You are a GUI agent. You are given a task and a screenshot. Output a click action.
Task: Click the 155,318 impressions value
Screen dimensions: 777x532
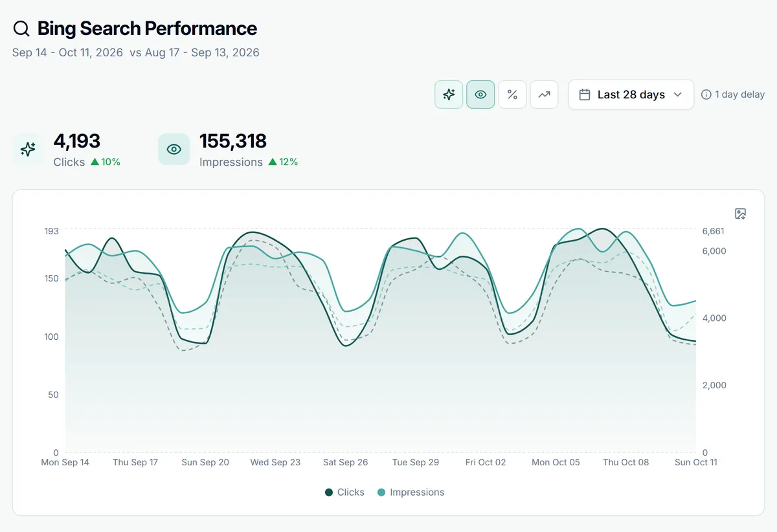(233, 141)
